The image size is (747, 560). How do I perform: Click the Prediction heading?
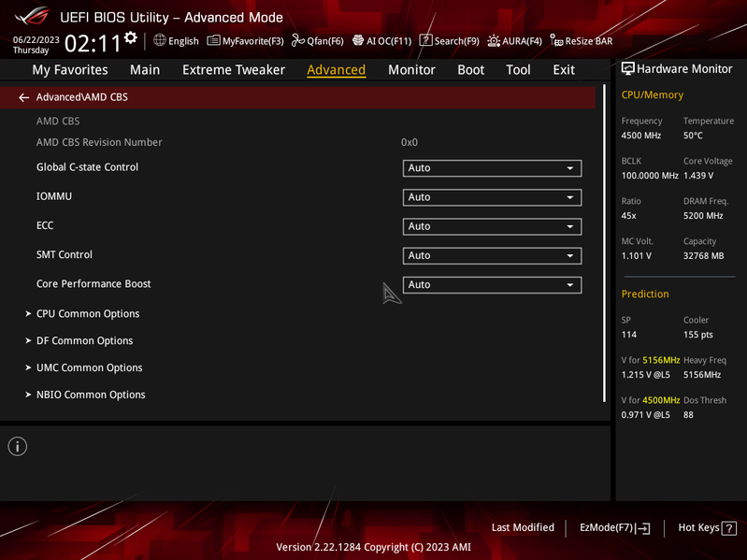tap(645, 294)
